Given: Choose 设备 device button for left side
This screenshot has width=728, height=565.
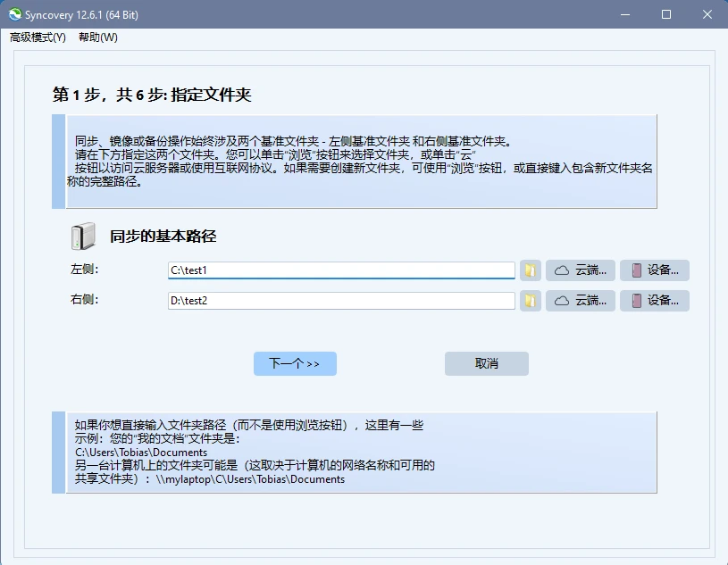Looking at the screenshot, I should coord(655,270).
